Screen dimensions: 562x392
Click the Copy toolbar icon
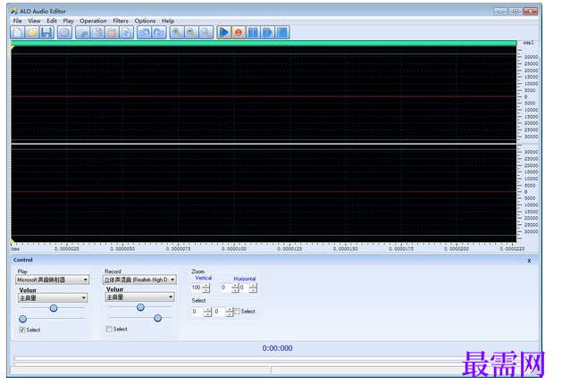pos(97,33)
